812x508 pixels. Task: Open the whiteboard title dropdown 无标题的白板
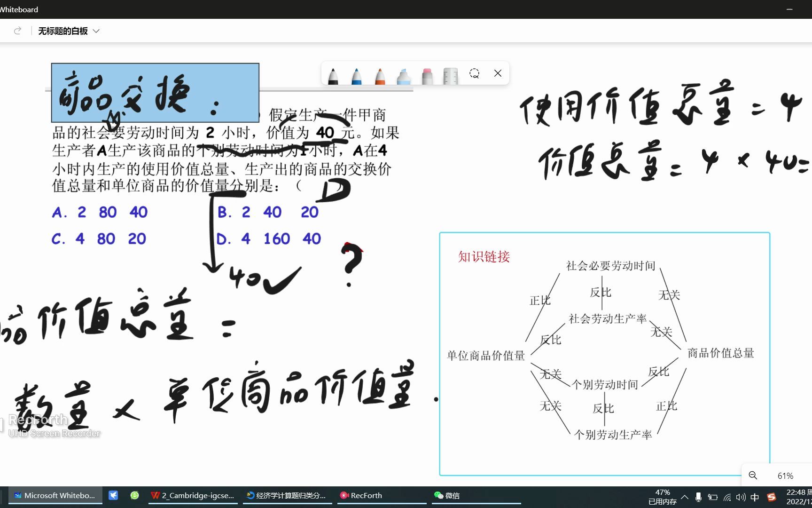[x=96, y=31]
